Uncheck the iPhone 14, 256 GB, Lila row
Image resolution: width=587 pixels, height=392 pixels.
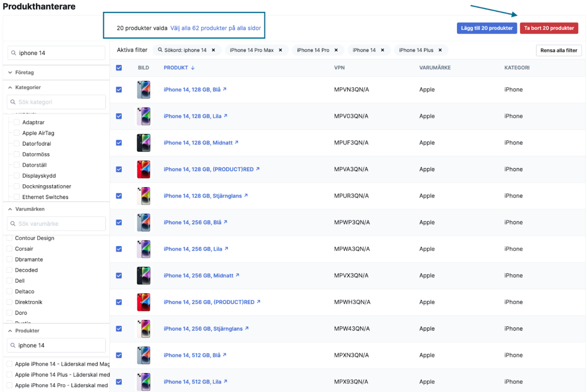[x=119, y=249]
